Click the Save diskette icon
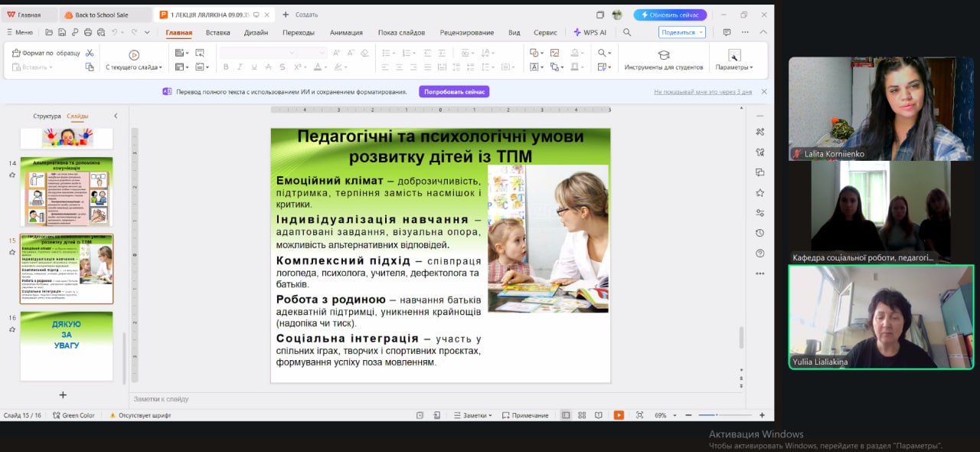 (62, 32)
